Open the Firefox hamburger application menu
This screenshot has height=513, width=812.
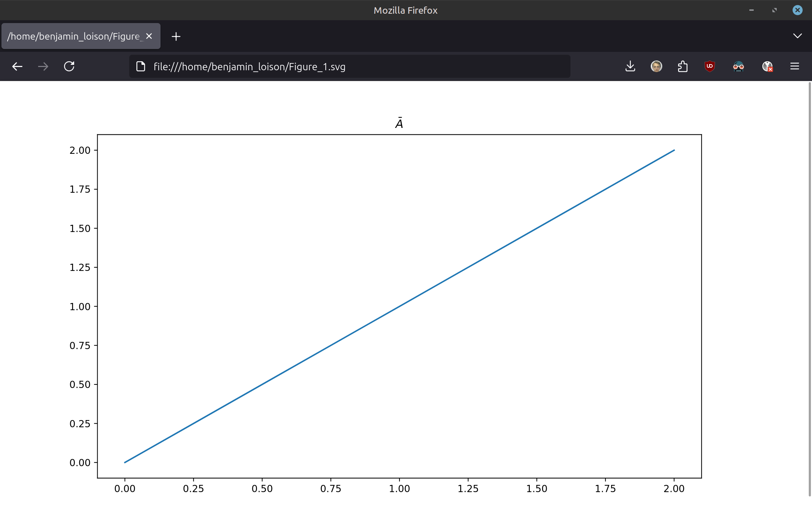(795, 66)
